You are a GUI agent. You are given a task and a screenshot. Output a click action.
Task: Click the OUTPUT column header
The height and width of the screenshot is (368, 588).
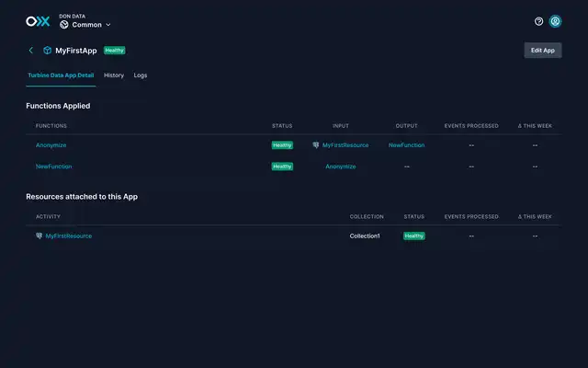(x=406, y=126)
